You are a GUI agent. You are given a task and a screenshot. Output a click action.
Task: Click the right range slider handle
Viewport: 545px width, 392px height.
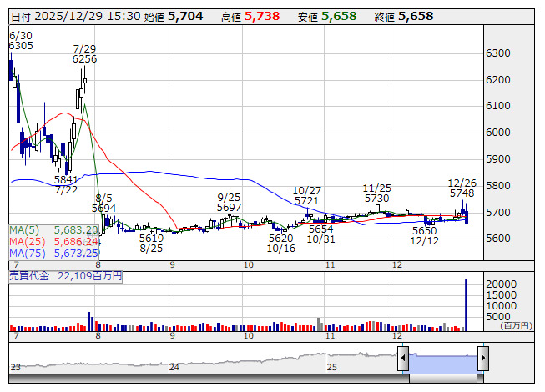[x=482, y=359]
